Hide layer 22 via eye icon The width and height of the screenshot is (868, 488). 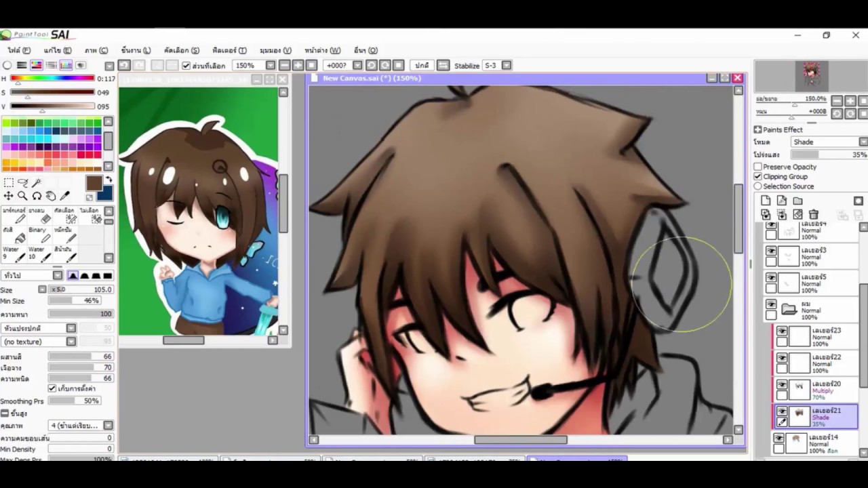[x=782, y=358]
